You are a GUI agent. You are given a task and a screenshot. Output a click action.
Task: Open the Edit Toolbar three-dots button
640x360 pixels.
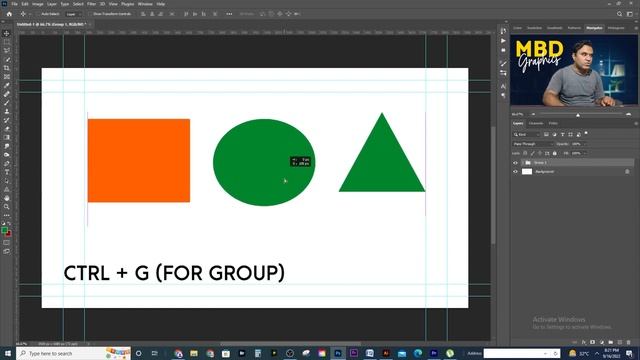click(7, 215)
